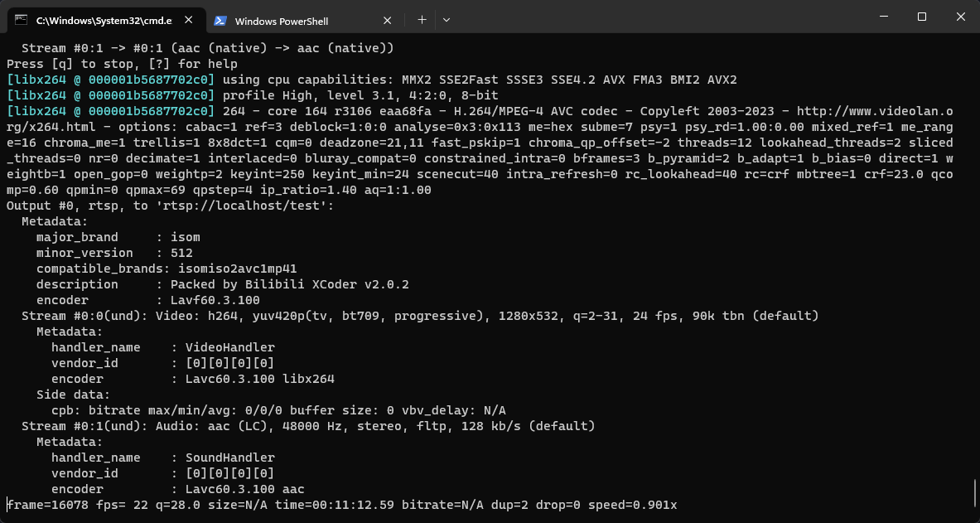The height and width of the screenshot is (523, 980).
Task: Close the Windows PowerShell tab
Action: tap(387, 21)
